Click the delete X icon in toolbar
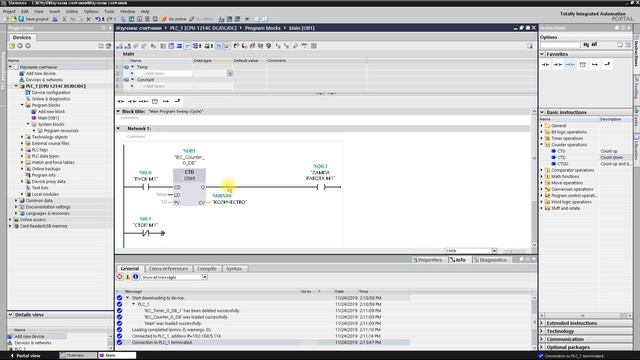640x360 pixels. pyautogui.click(x=88, y=19)
